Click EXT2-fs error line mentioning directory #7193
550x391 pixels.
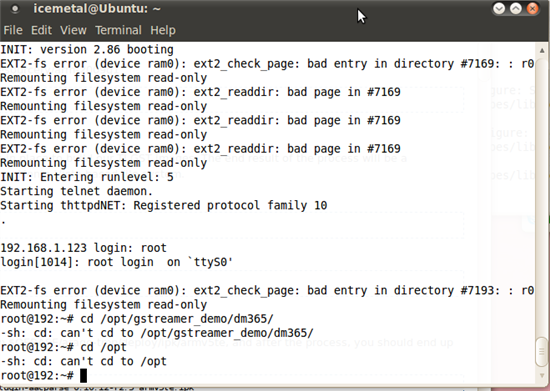pyautogui.click(x=267, y=291)
